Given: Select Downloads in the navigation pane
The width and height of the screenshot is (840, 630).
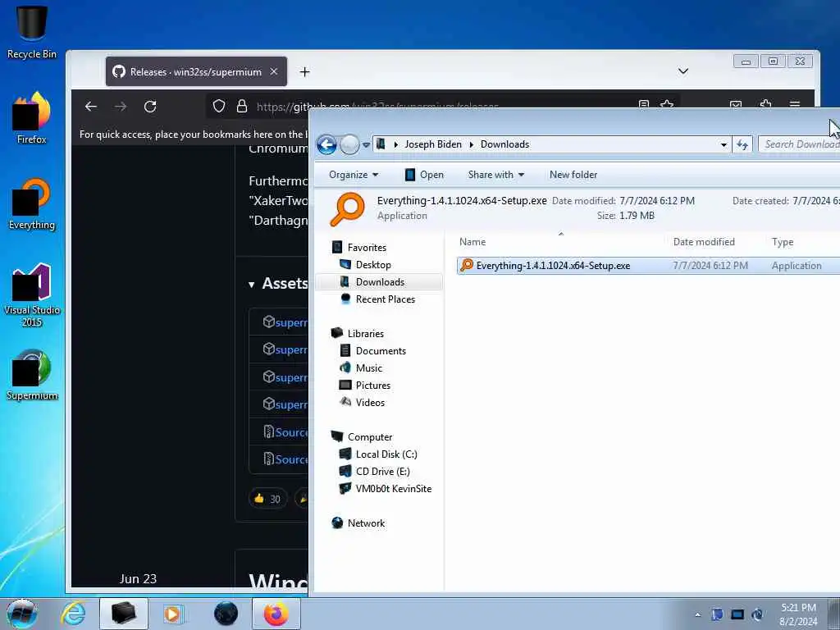Looking at the screenshot, I should [x=379, y=282].
